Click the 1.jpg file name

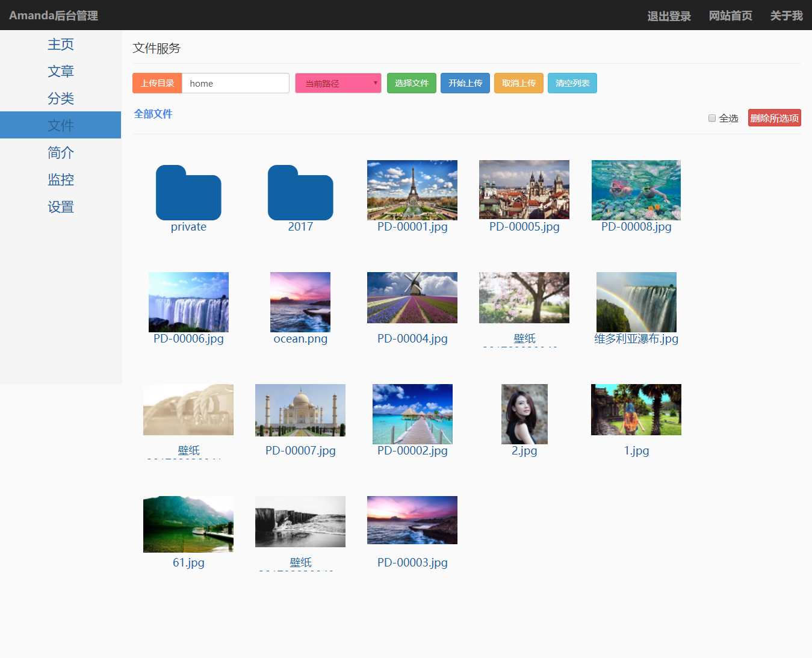point(636,451)
